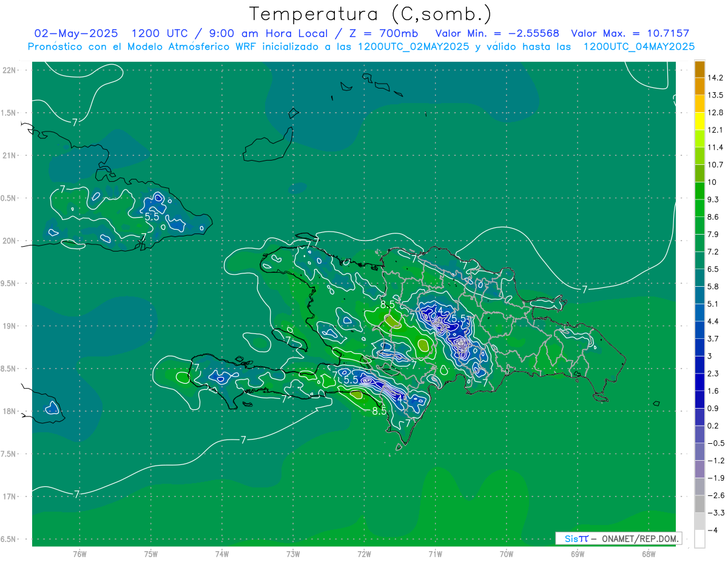728x562 pixels.
Task: Click the '75W' longitude axis label
Action: (151, 554)
